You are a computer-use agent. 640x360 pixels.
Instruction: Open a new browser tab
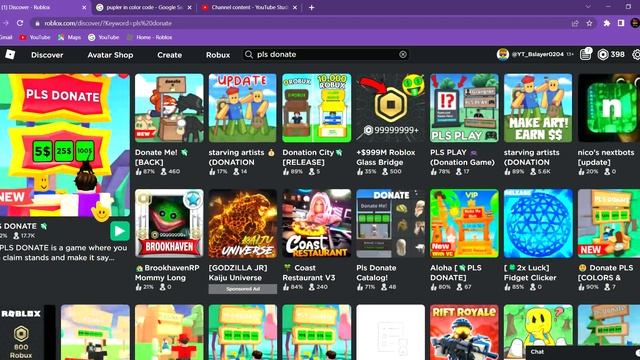coord(311,7)
